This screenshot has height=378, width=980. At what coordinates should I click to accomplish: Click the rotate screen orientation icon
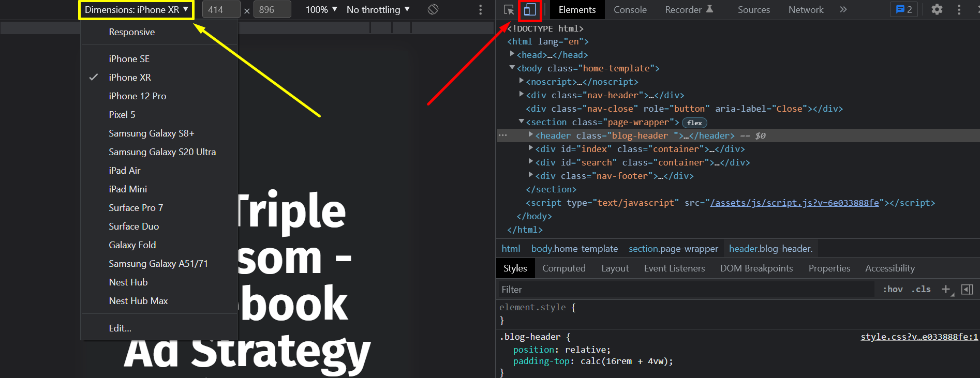[x=433, y=9]
